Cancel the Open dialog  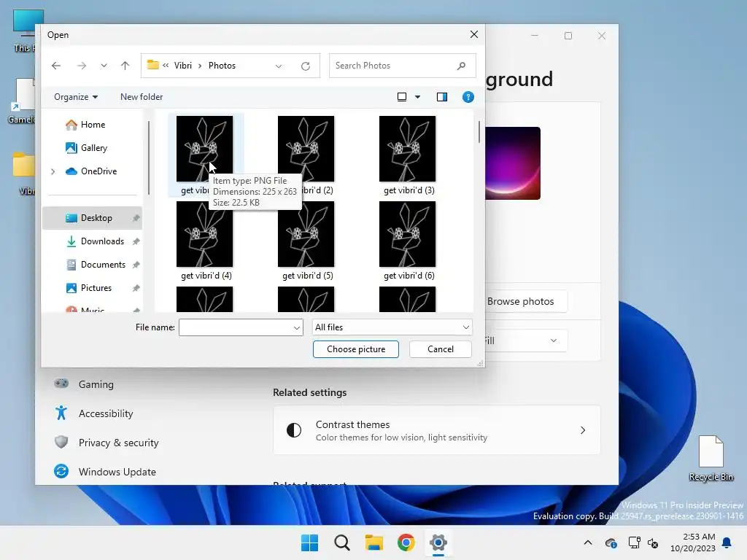click(440, 349)
